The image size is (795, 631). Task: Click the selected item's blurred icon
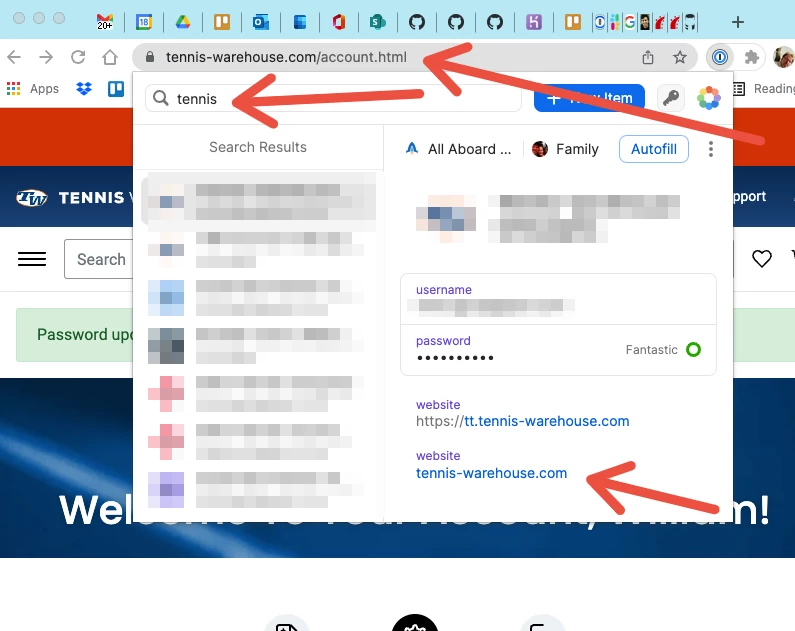pyautogui.click(x=446, y=218)
